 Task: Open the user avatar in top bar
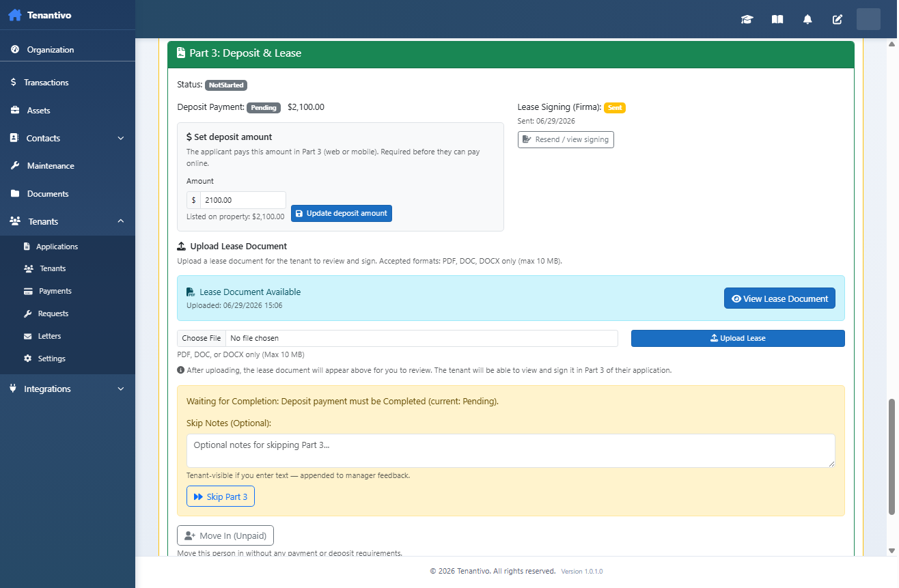point(868,19)
